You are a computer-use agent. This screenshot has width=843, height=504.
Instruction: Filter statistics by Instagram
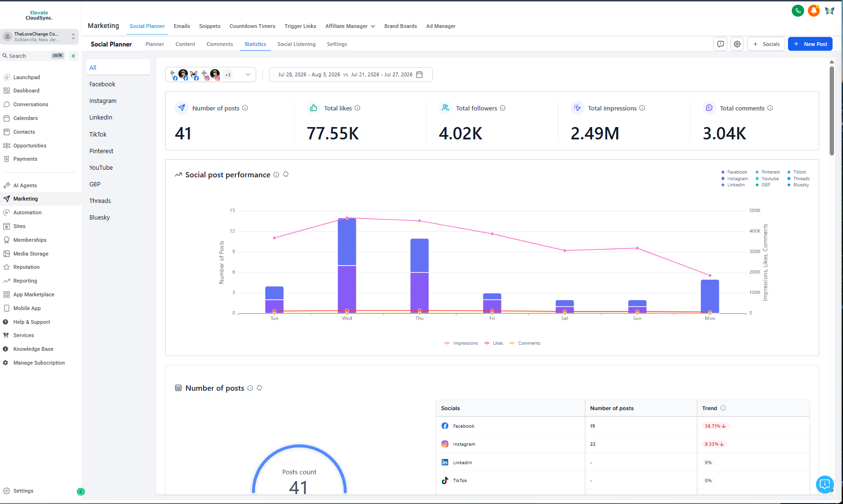coord(103,101)
